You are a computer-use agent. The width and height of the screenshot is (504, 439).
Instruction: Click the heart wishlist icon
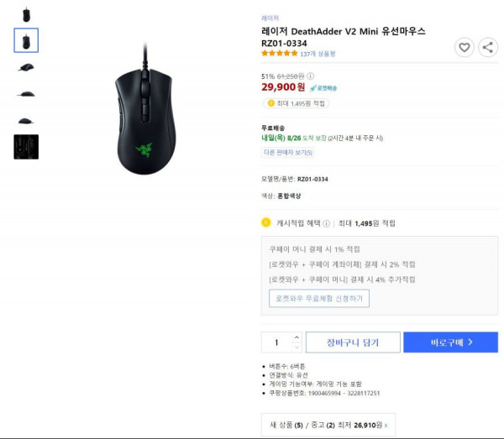465,48
